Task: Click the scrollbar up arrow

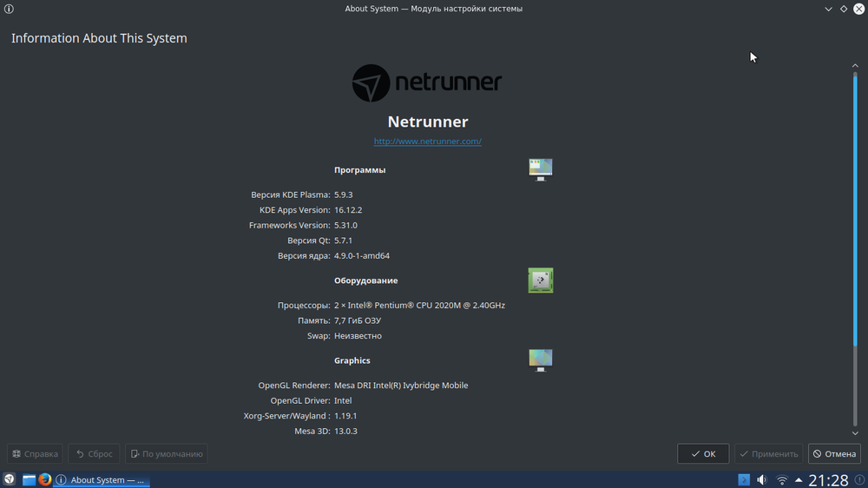Action: coord(855,65)
